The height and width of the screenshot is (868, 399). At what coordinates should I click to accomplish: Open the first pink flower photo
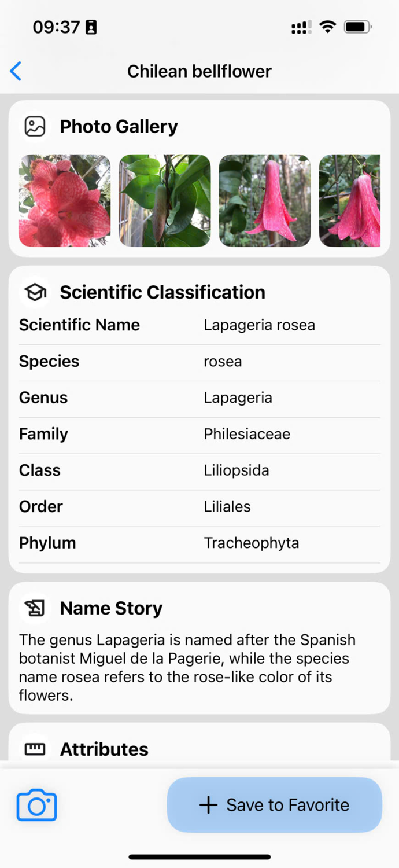(64, 200)
